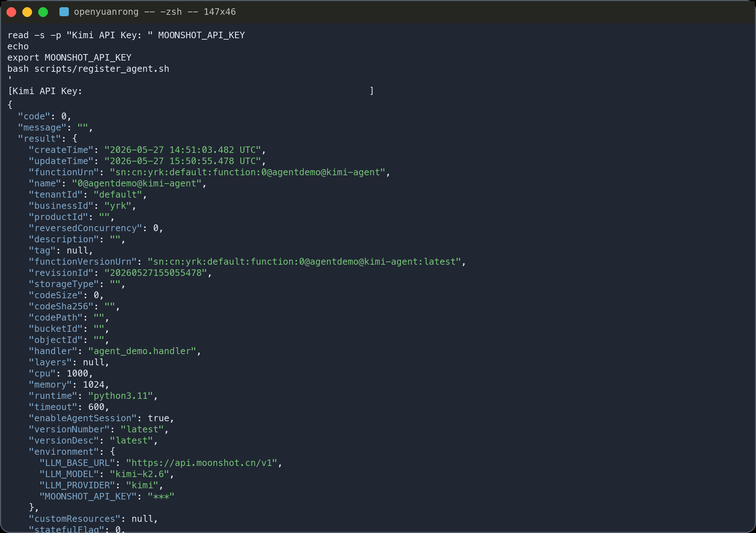Click the LLM_MODEL value 'kimi-k2.6'

pyautogui.click(x=139, y=474)
